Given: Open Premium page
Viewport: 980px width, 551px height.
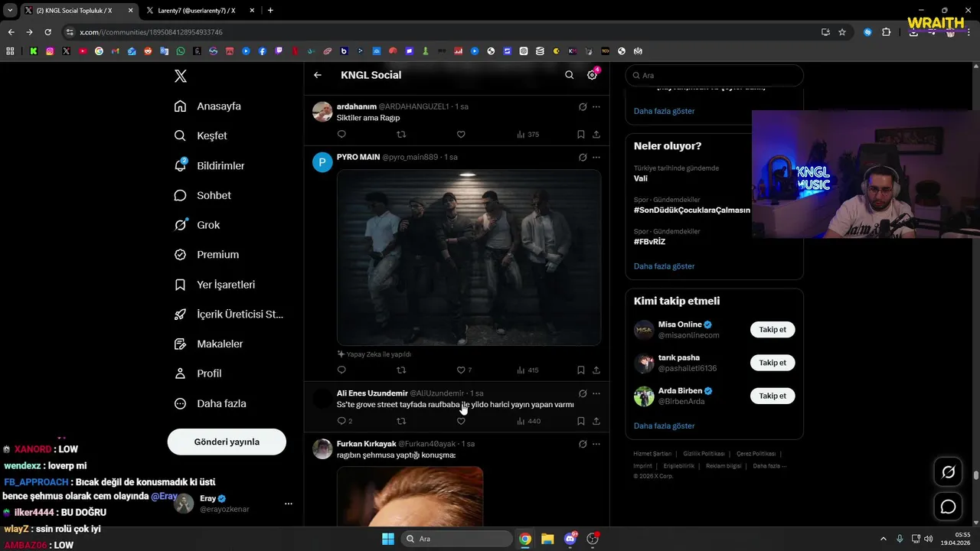Looking at the screenshot, I should coord(207,255).
